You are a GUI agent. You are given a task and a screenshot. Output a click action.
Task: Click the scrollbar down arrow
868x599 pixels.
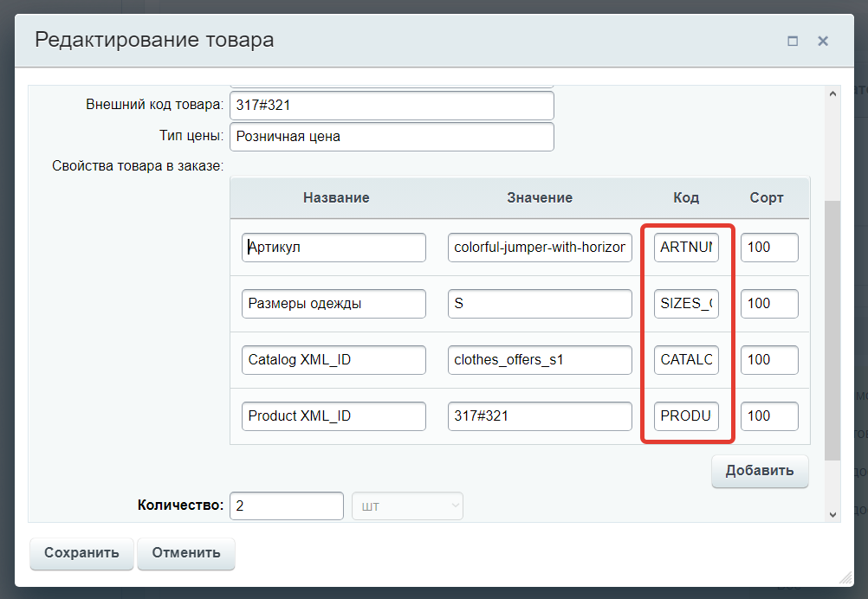(832, 514)
